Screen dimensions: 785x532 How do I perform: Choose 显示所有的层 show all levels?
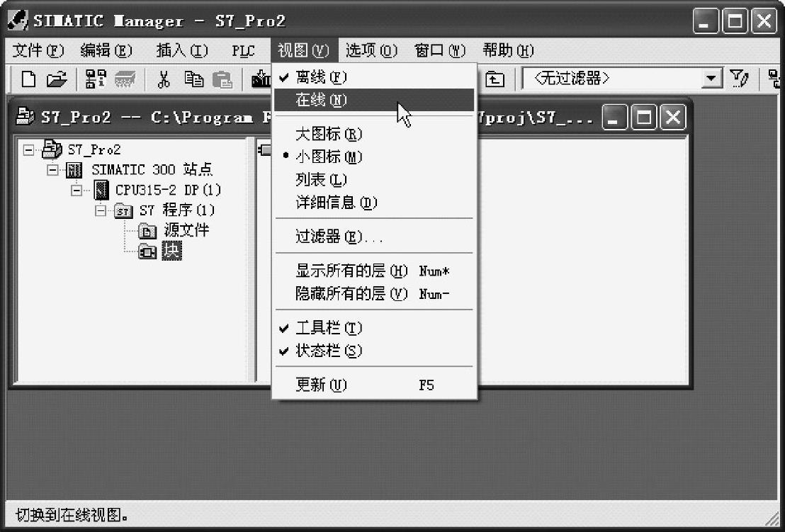[x=374, y=271]
